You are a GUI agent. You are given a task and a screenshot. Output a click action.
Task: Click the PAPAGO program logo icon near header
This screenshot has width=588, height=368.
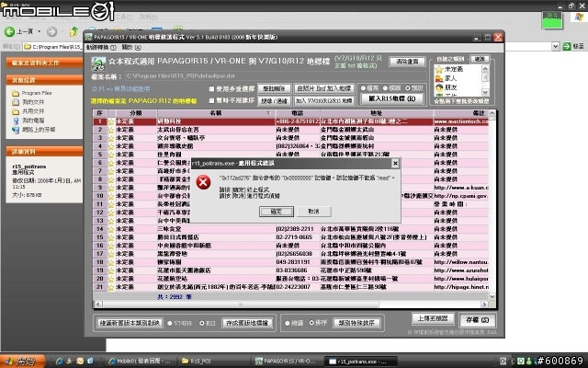coord(98,63)
